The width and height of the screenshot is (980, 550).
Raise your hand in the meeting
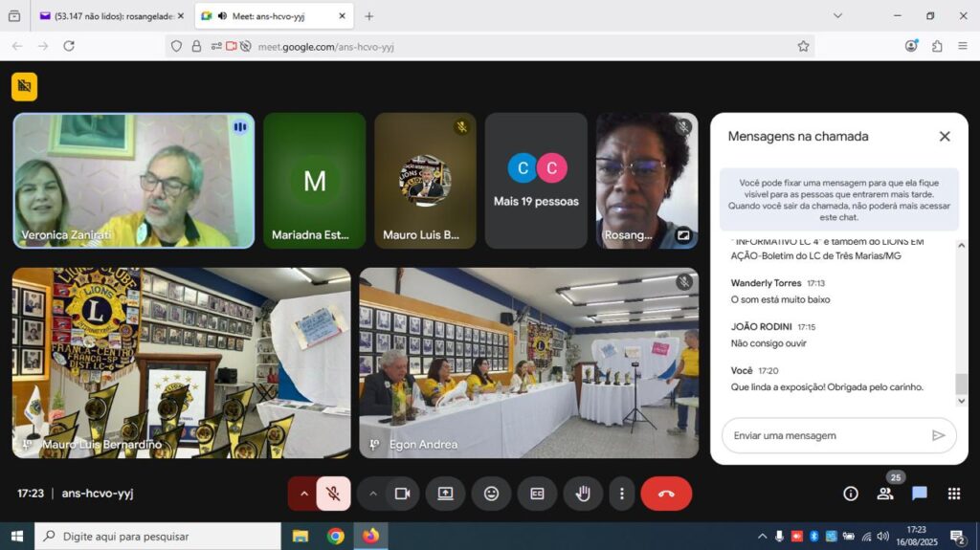[582, 494]
